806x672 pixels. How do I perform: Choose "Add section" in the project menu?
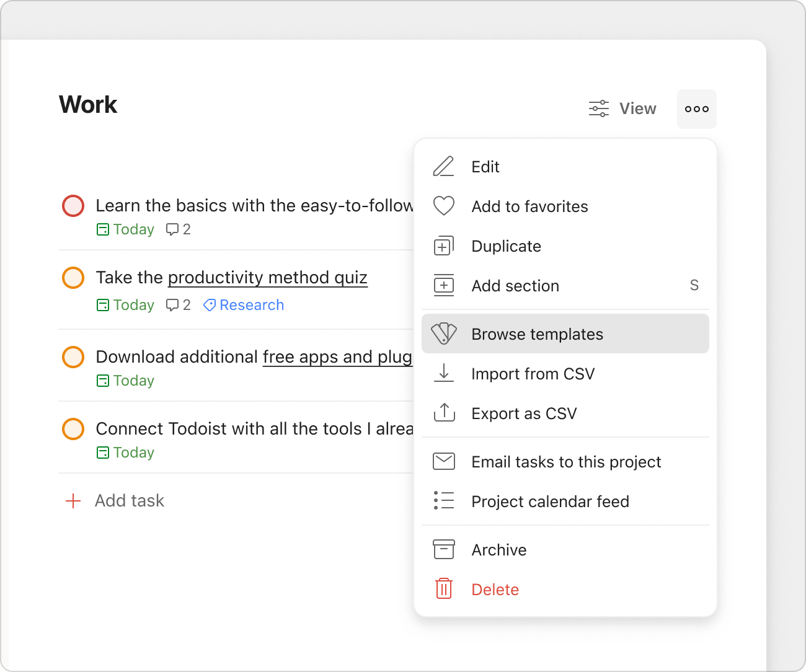(x=515, y=285)
